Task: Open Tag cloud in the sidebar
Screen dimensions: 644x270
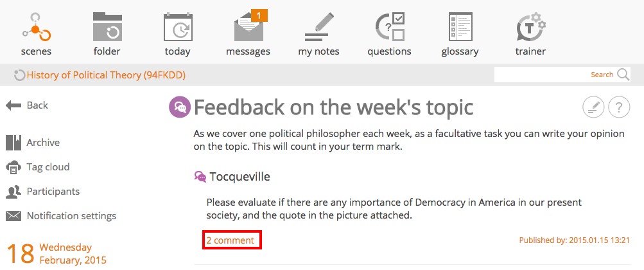Action: [x=38, y=167]
